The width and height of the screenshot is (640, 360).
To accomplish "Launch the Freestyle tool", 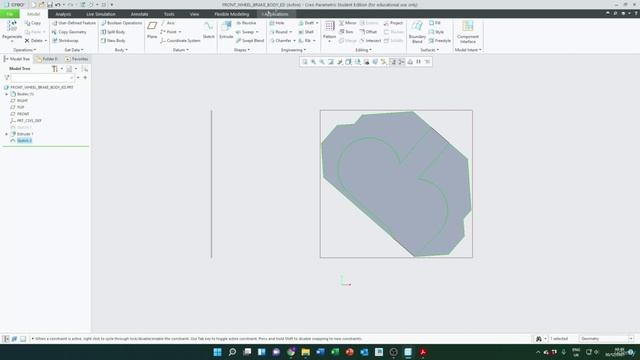I will pos(440,41).
